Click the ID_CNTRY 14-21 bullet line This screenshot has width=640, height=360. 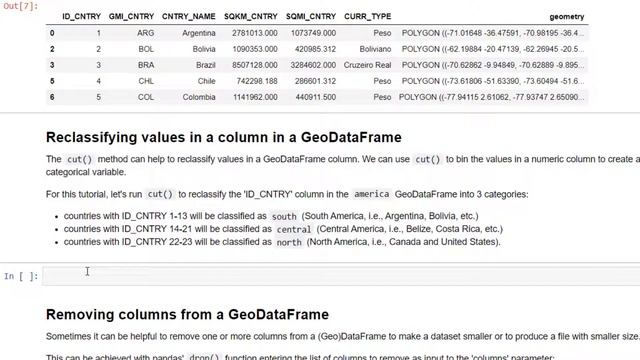[x=283, y=229]
